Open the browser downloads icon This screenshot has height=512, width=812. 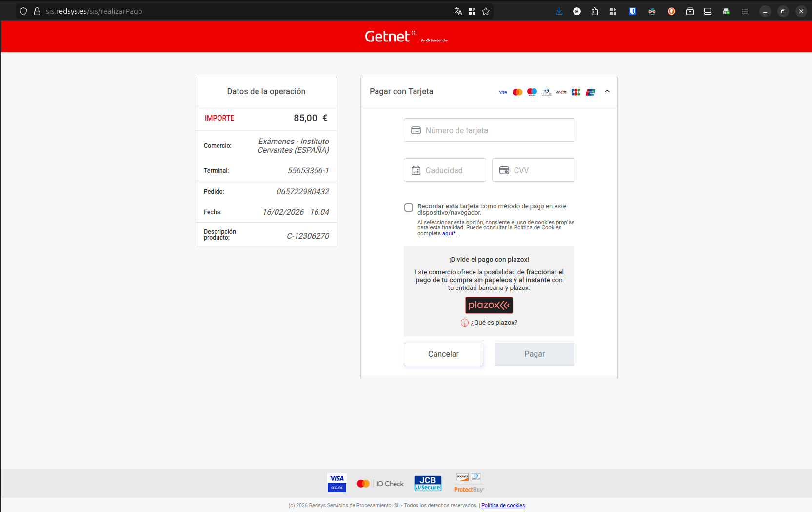(x=559, y=11)
